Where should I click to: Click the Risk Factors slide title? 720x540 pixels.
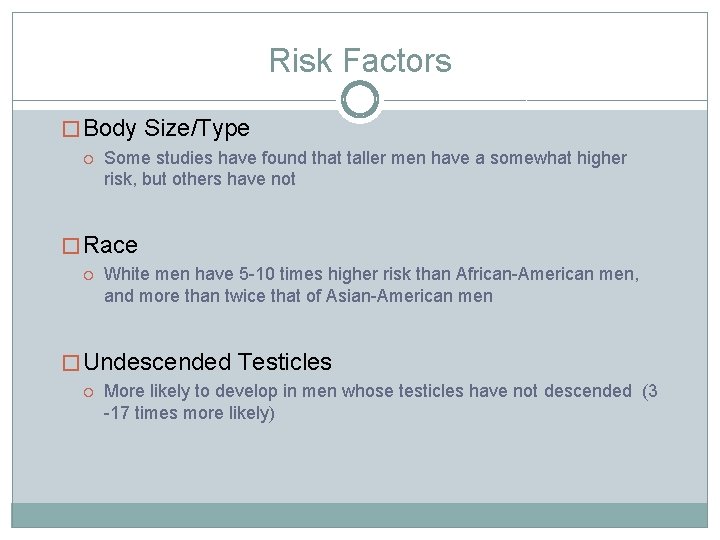[x=360, y=60]
